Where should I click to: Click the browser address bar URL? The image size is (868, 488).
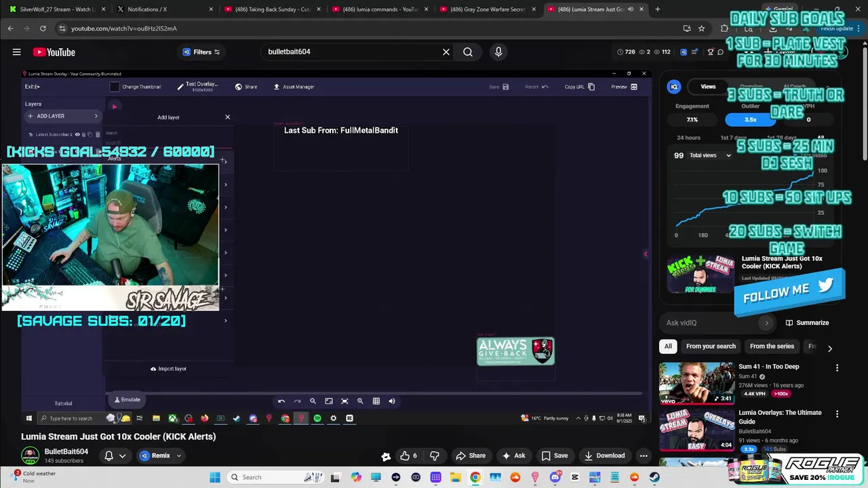pyautogui.click(x=124, y=28)
